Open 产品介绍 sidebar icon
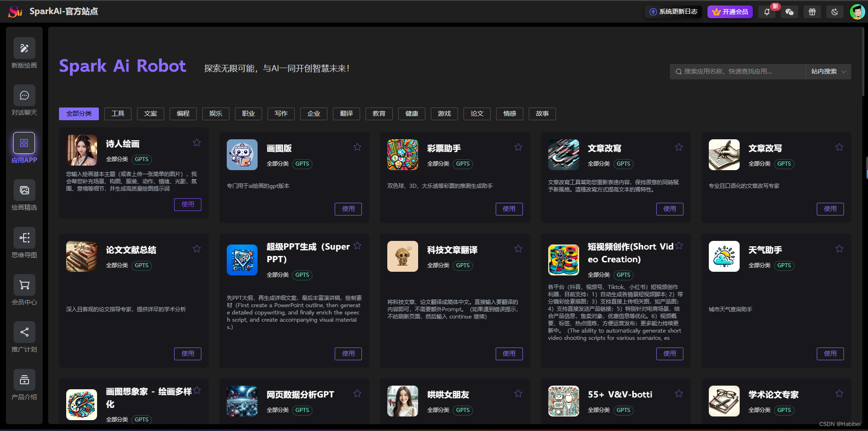868x431 pixels. tap(24, 380)
